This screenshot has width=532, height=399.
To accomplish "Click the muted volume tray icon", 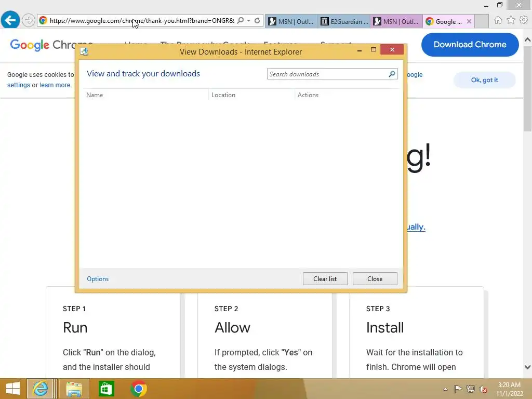I will pyautogui.click(x=483, y=389).
